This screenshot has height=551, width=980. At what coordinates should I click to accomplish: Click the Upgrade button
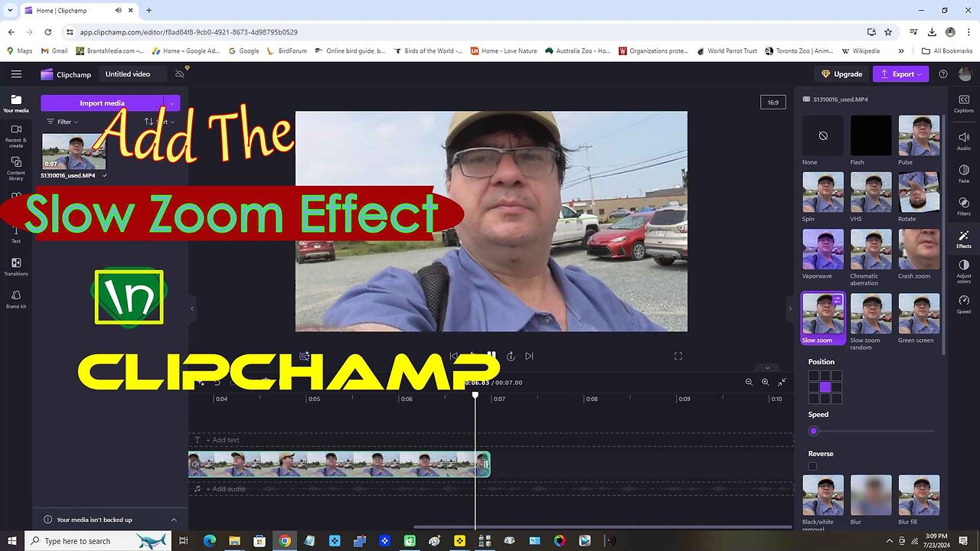[841, 74]
